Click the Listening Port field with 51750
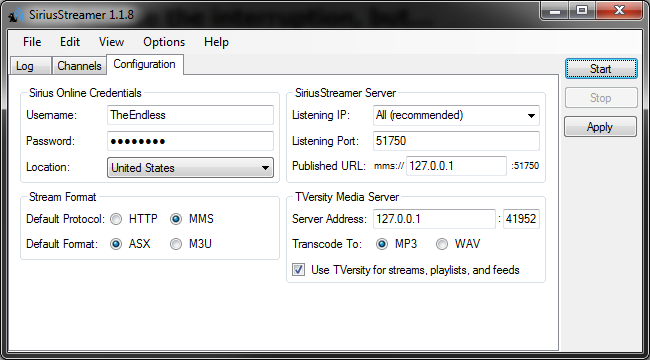The width and height of the screenshot is (650, 360). pyautogui.click(x=456, y=141)
